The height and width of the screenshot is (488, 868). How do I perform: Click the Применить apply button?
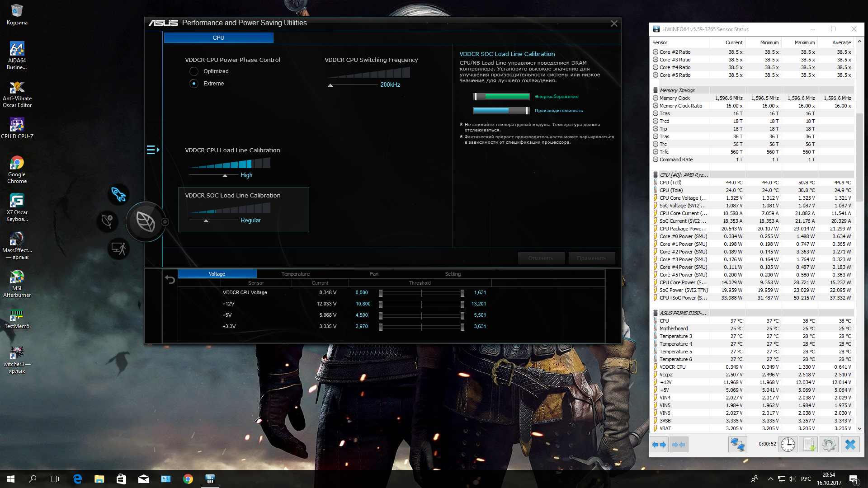(x=591, y=258)
